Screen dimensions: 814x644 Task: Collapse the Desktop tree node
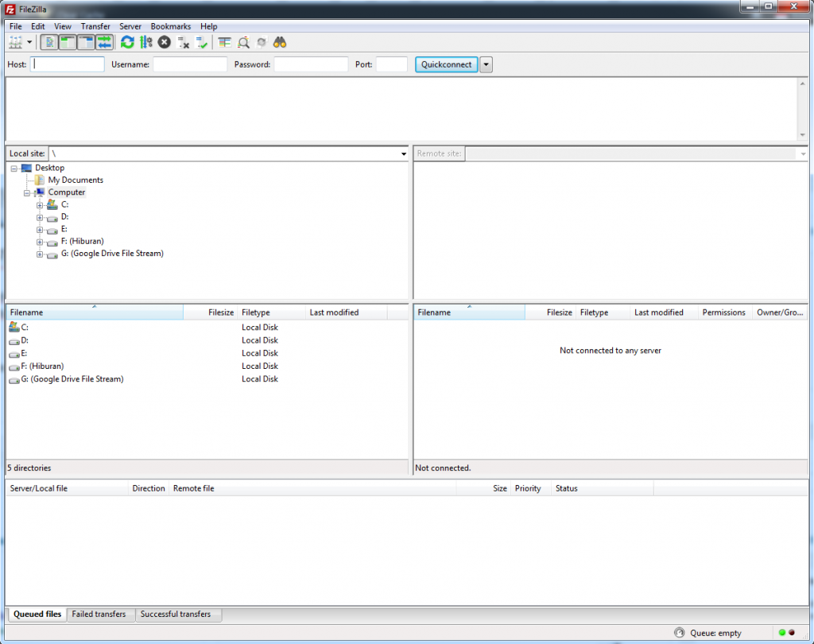click(x=14, y=169)
